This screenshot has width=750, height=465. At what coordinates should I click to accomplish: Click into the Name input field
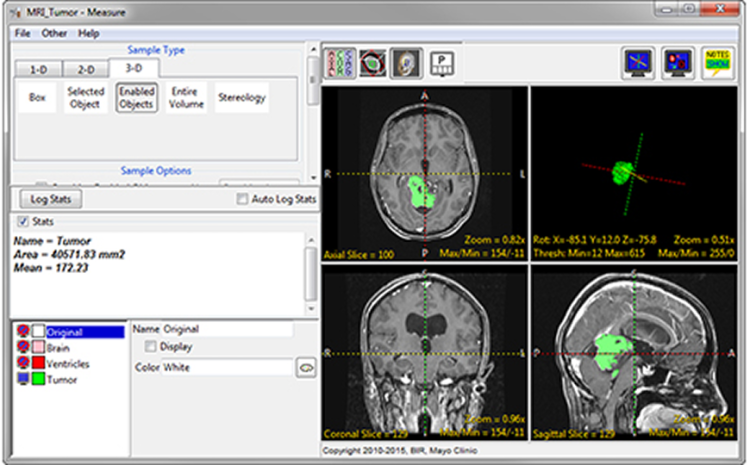click(x=226, y=329)
